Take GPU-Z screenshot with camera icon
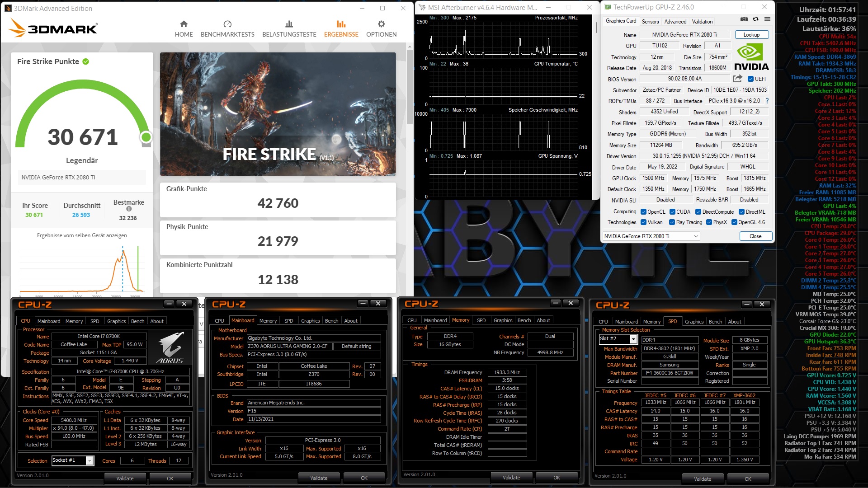Viewport: 868px width, 488px height. click(x=744, y=19)
